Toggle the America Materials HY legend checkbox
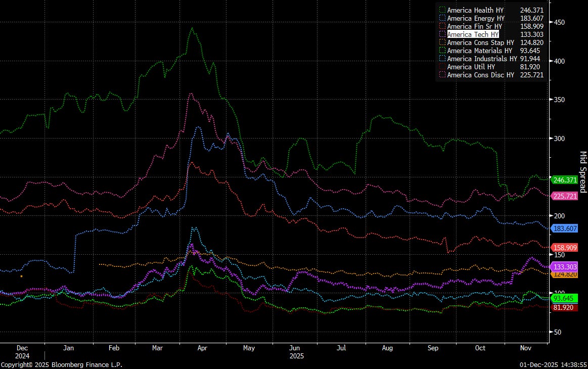This screenshot has width=588, height=369. pos(442,51)
